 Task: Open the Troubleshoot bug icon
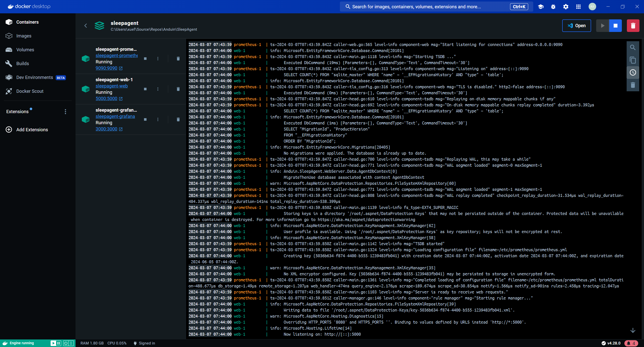553,7
